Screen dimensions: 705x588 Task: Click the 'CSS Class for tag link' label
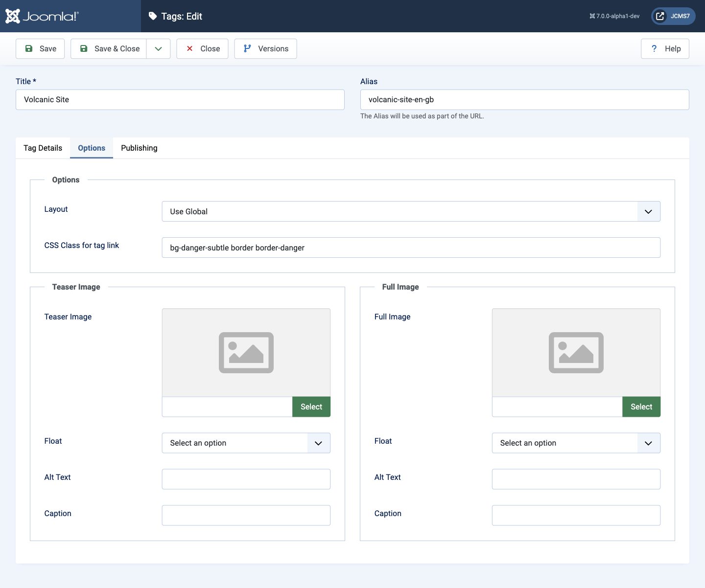[82, 245]
